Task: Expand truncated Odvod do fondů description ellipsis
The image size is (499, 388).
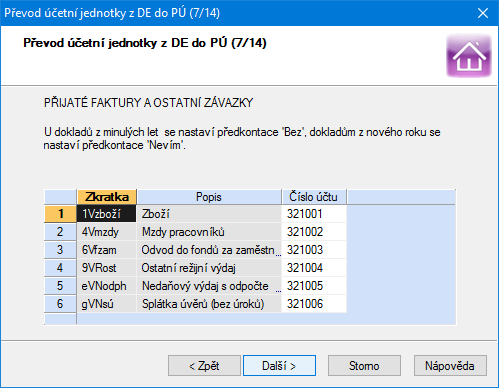Action: tap(278, 253)
